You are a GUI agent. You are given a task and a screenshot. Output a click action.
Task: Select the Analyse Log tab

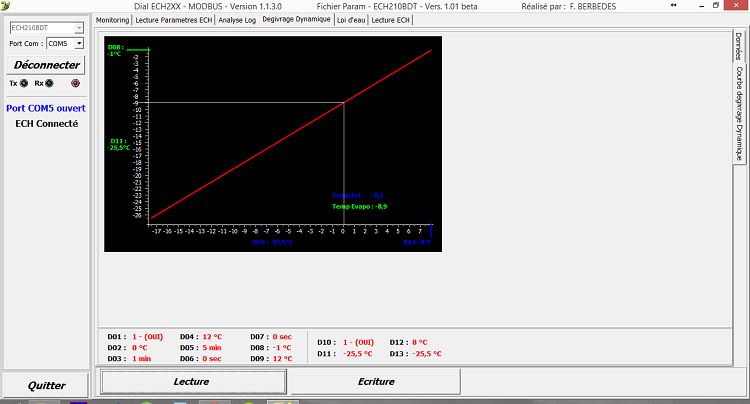click(236, 19)
